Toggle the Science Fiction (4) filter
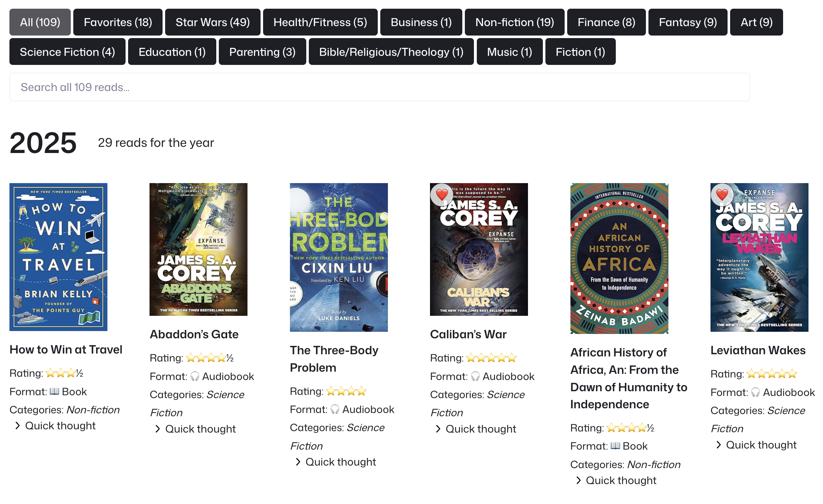This screenshot has height=504, width=823. click(67, 52)
